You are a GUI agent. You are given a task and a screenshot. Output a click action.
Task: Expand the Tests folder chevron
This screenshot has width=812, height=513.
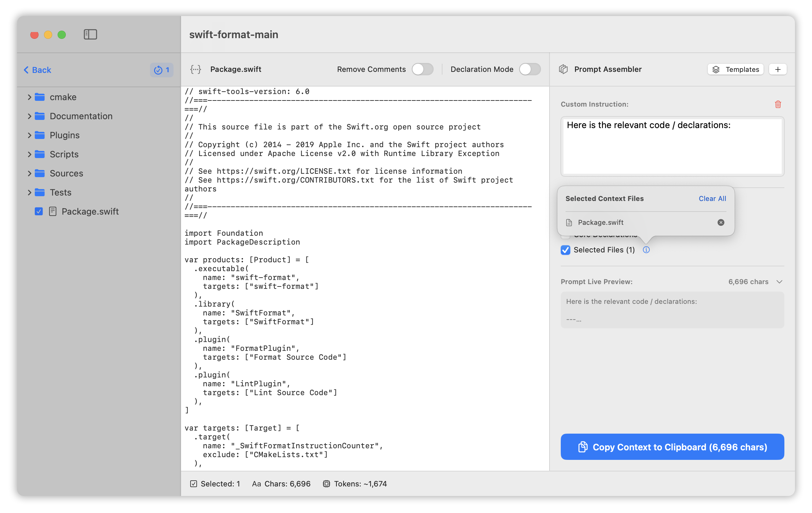point(29,192)
